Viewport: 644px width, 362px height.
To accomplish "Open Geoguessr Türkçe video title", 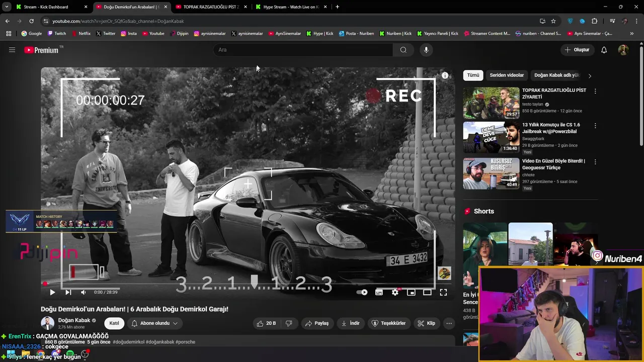I will coord(553,164).
